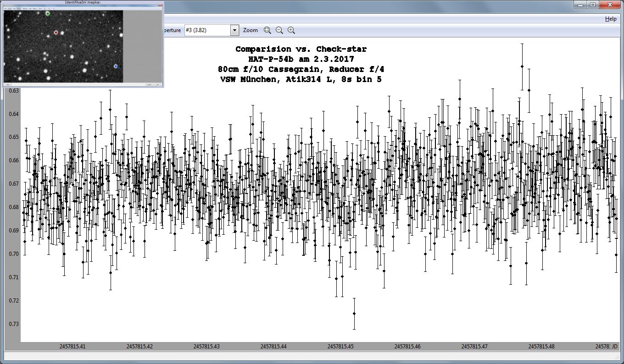Click the 0.70 magnitude axis label
The image size is (624, 364).
[14, 254]
